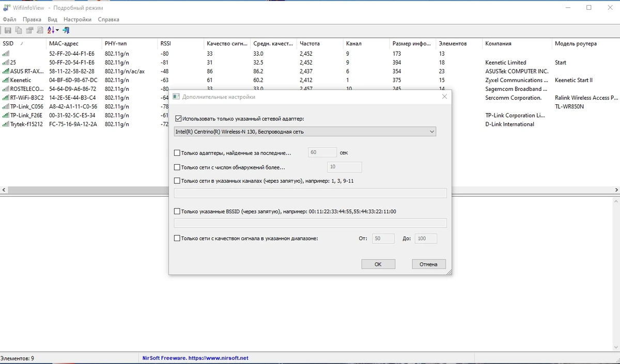Click the signal icon next to Keenetic

(x=6, y=80)
